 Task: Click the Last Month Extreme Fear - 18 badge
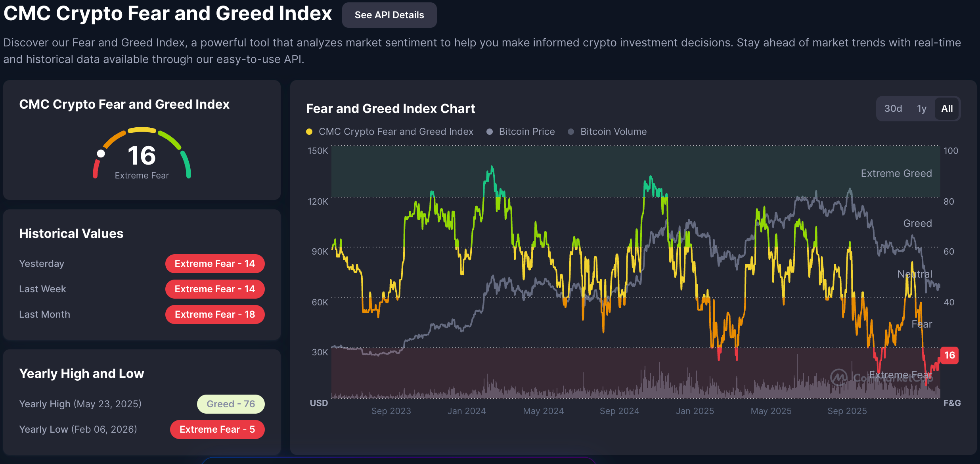[x=214, y=314]
